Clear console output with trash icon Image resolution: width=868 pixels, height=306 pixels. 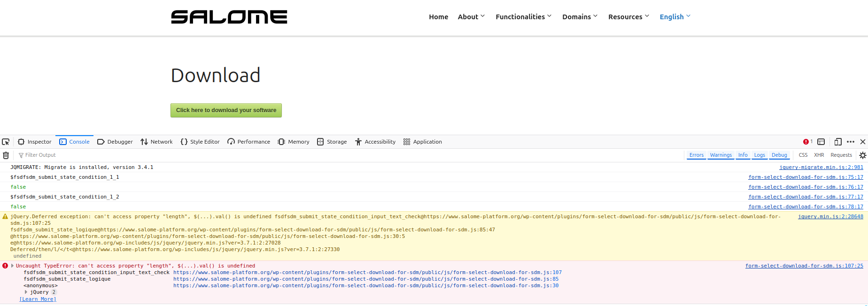point(6,155)
